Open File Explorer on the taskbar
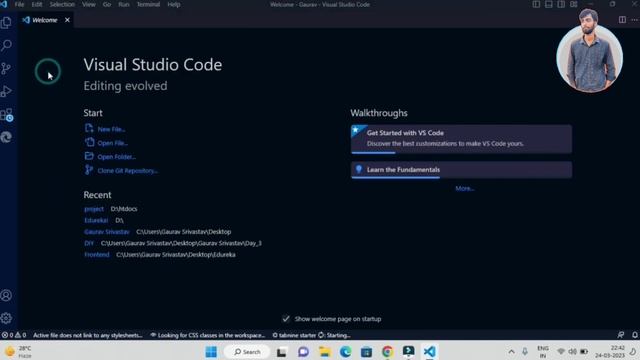The width and height of the screenshot is (640, 360). coord(324,351)
